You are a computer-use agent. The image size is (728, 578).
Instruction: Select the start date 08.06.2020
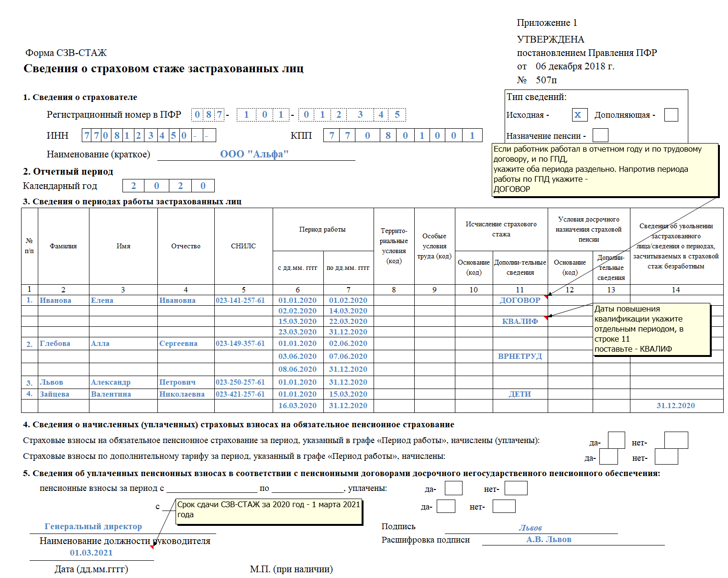pyautogui.click(x=298, y=369)
